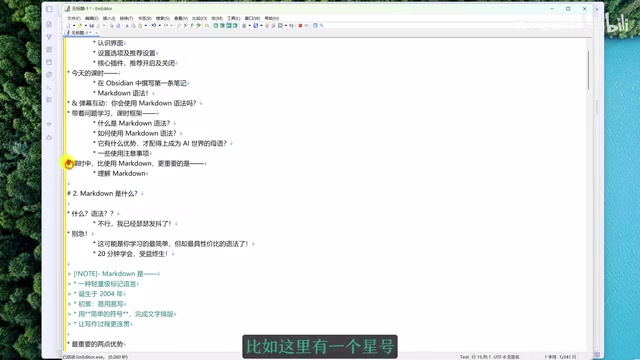Open the 窗口(W) menu

pos(252,18)
